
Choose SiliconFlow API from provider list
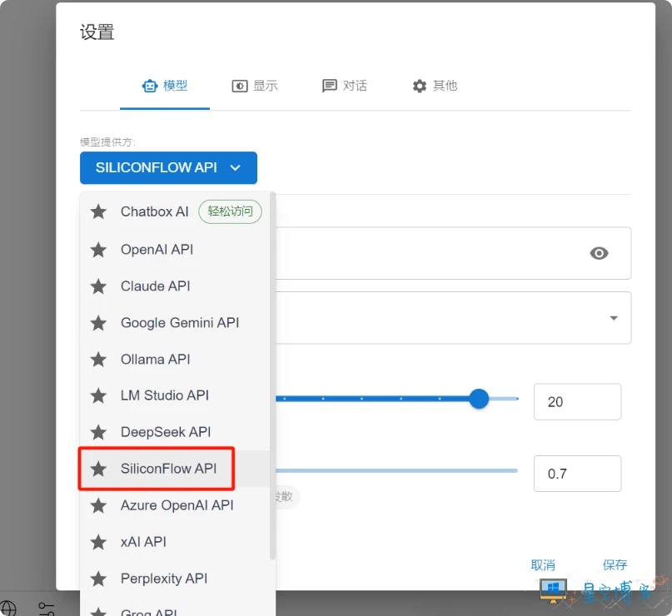pos(175,469)
